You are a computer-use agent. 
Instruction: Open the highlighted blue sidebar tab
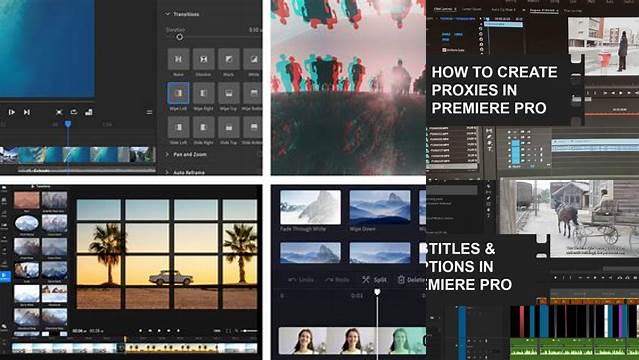click(5, 276)
